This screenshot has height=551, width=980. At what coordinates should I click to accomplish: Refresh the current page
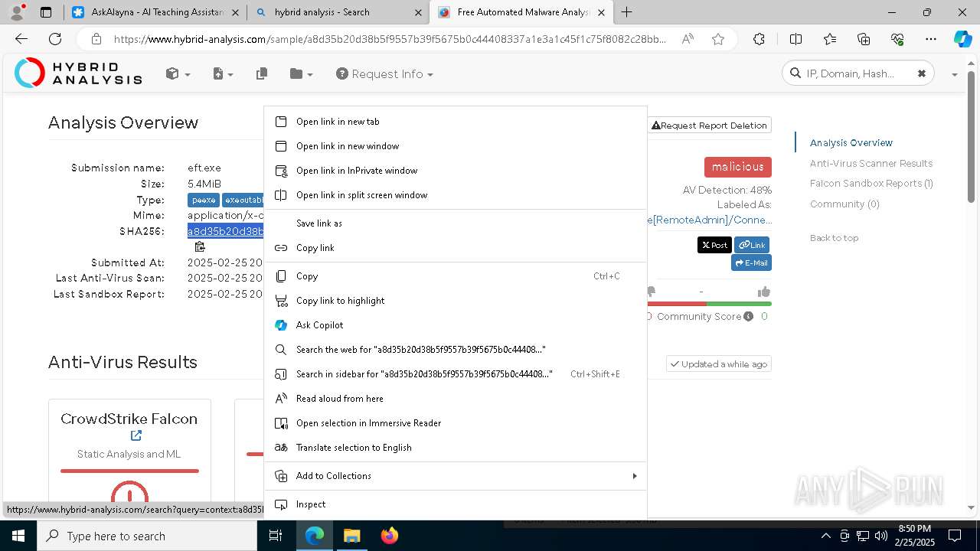[55, 39]
